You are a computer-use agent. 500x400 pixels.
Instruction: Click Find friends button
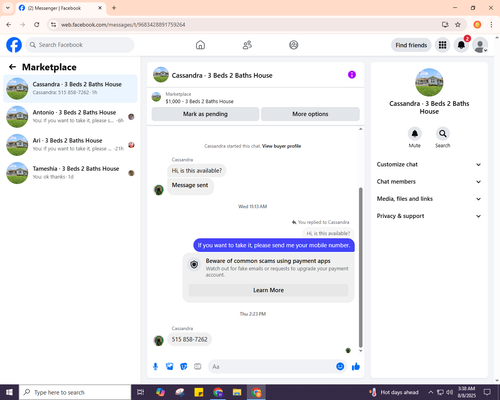pyautogui.click(x=411, y=45)
